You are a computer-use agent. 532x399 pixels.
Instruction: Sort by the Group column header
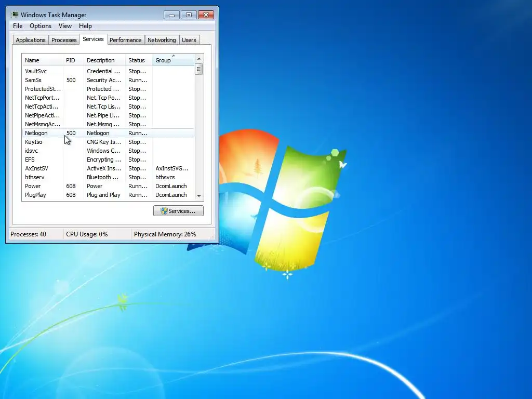coord(174,60)
